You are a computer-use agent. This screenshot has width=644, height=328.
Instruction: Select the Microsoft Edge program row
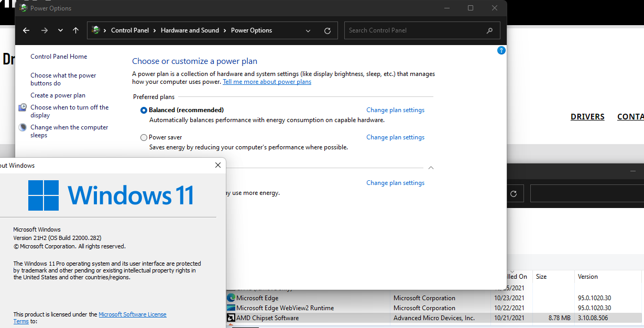[x=435, y=298]
